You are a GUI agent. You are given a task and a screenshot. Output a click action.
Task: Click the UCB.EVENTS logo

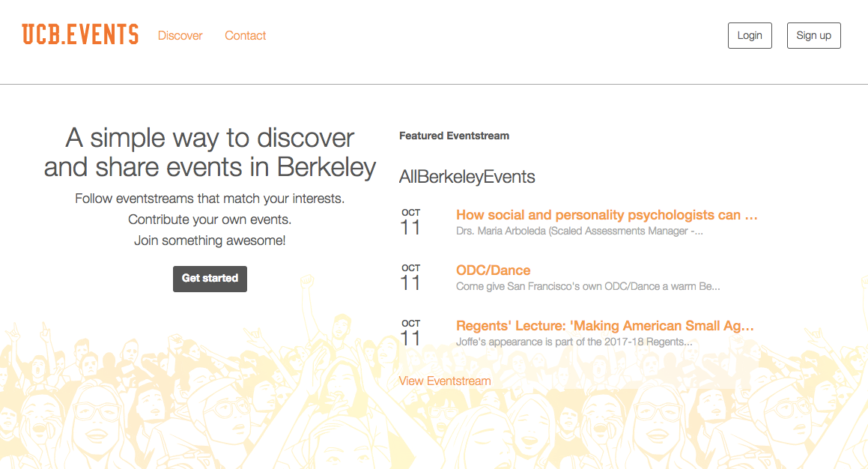81,34
